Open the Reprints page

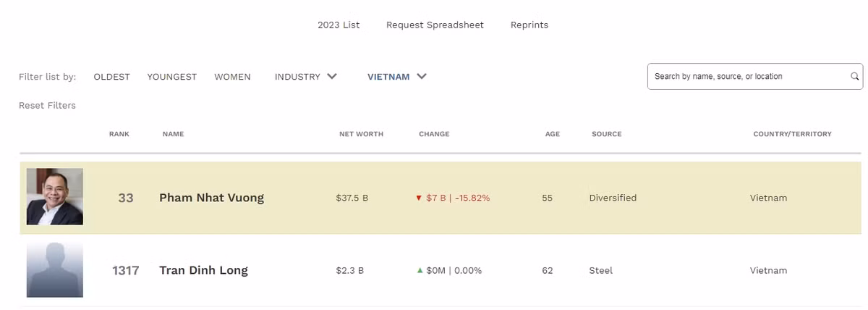[529, 25]
